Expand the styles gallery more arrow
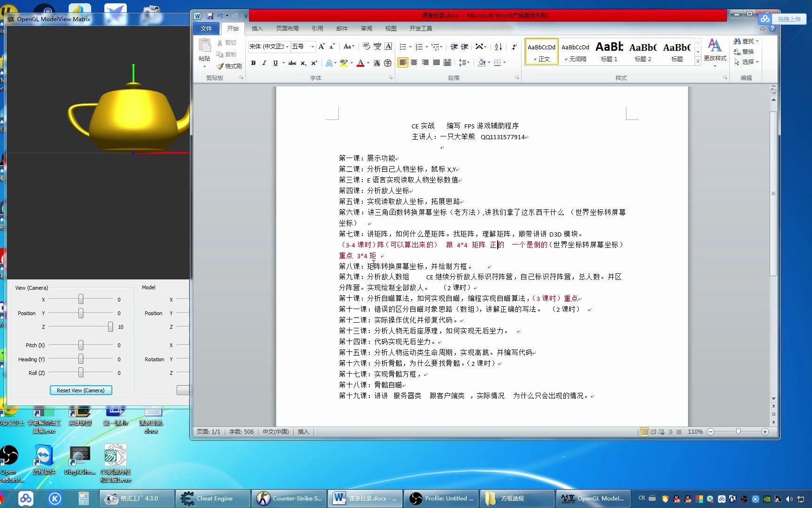Image resolution: width=812 pixels, height=508 pixels. (698, 61)
